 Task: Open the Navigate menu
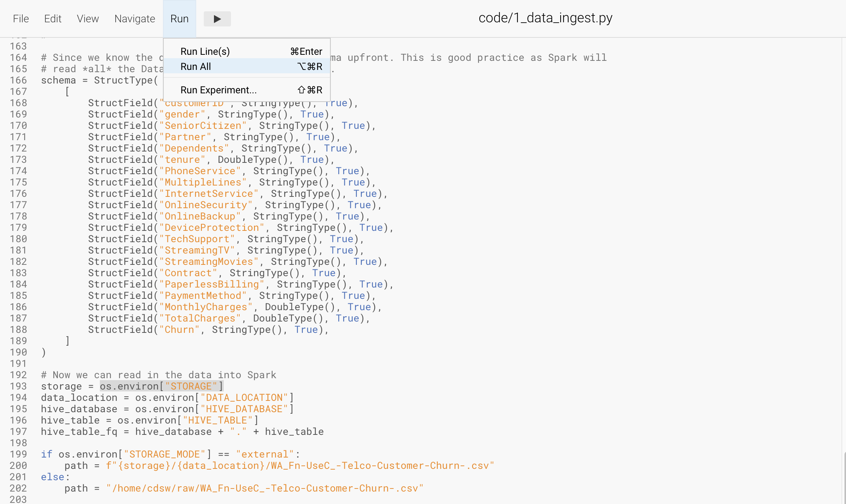pos(135,19)
